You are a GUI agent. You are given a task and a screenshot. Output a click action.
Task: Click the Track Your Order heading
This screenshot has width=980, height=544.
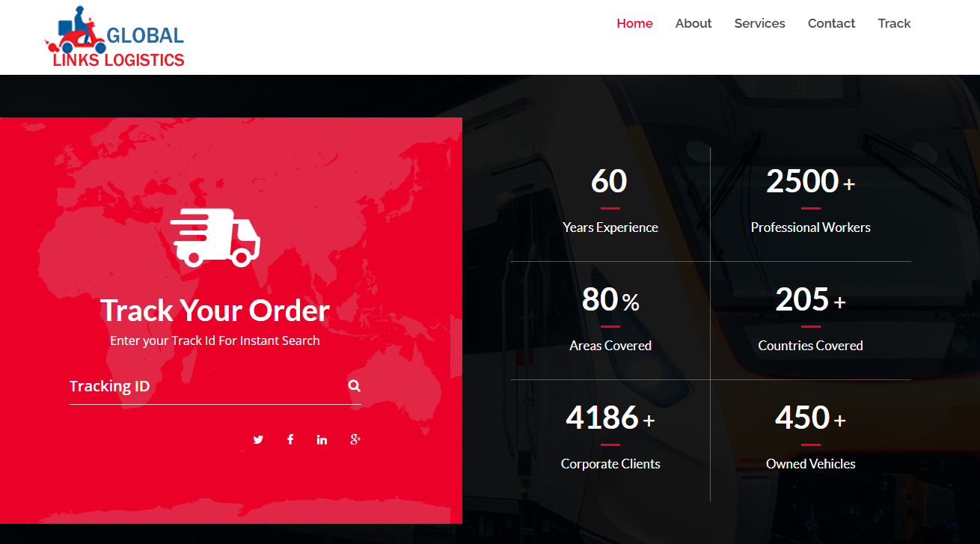click(215, 311)
